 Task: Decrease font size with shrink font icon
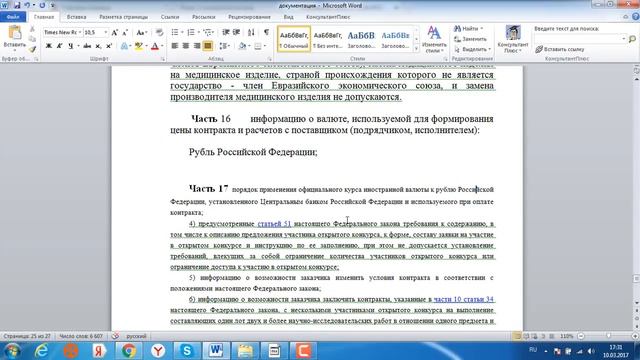[x=125, y=32]
